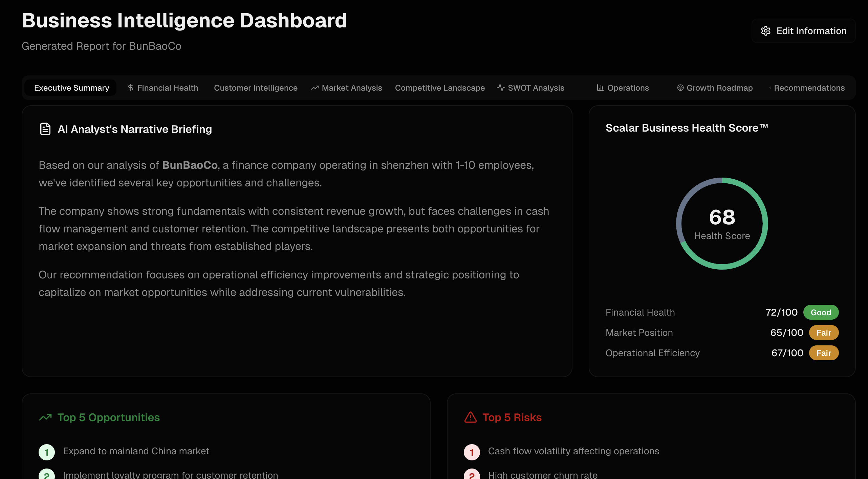Click the dollar icon on Financial Health tab
The image size is (868, 479).
[x=131, y=88]
